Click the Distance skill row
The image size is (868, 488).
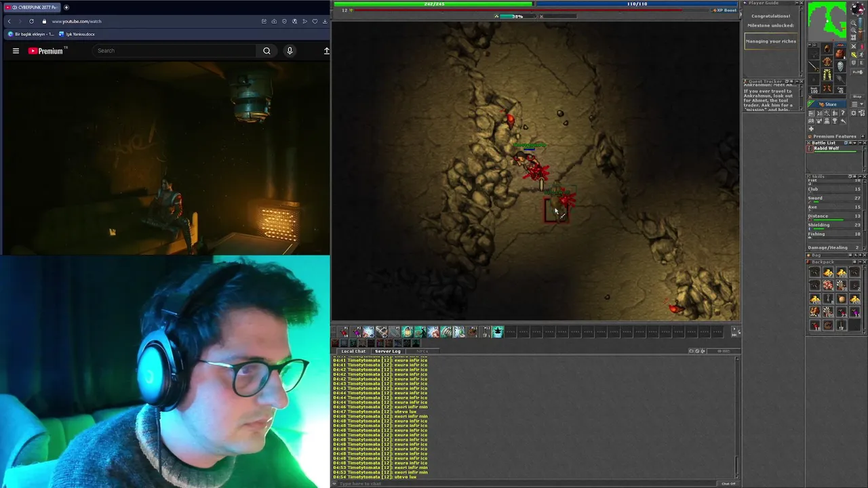(x=834, y=217)
